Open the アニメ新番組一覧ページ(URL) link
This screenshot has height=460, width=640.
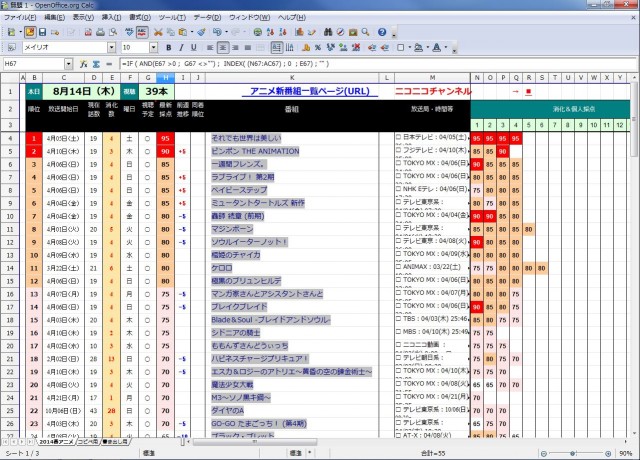pos(310,91)
